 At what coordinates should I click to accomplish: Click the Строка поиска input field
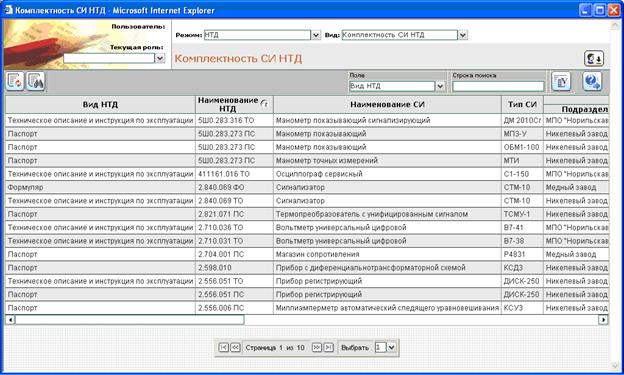point(498,86)
